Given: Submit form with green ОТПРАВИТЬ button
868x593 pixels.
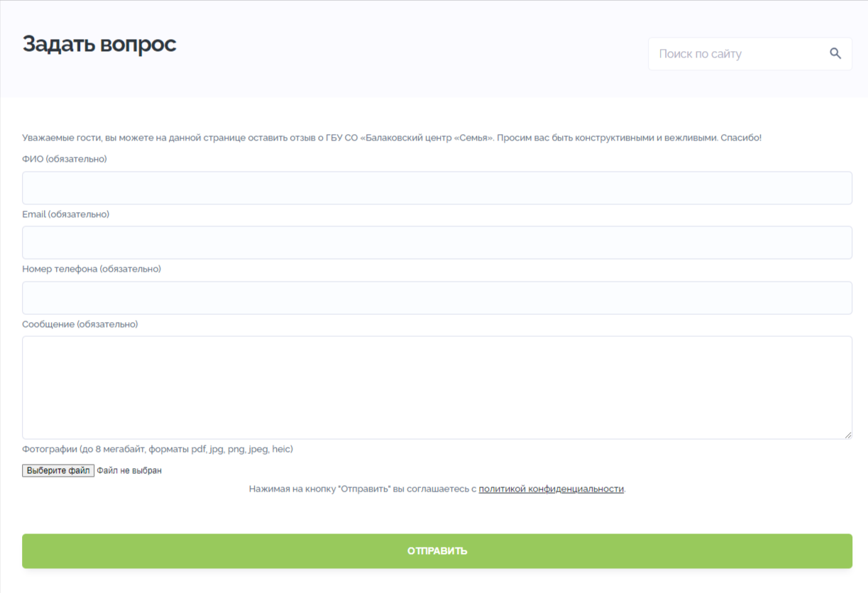Looking at the screenshot, I should click(436, 551).
